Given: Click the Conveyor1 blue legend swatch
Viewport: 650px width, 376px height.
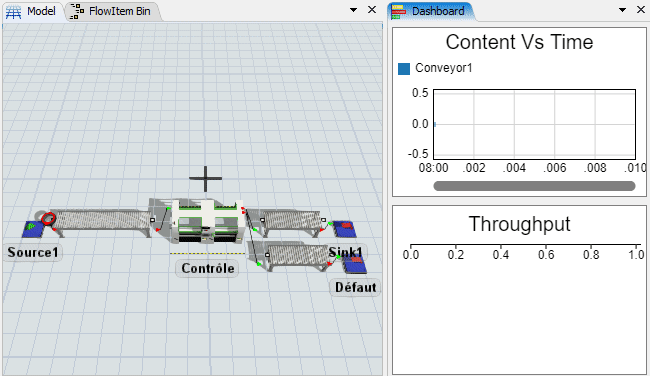Looking at the screenshot, I should [x=404, y=68].
